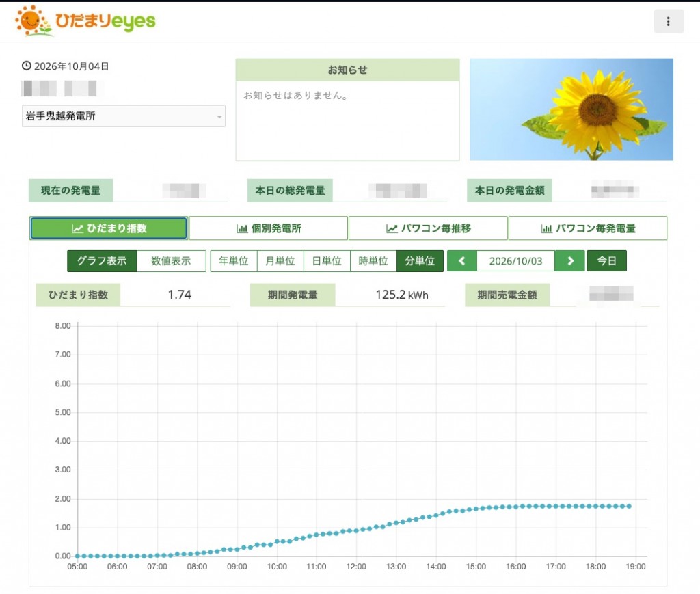Viewport: 700px width, 594px height.
Task: Select the 年単位 time unit
Action: (234, 261)
